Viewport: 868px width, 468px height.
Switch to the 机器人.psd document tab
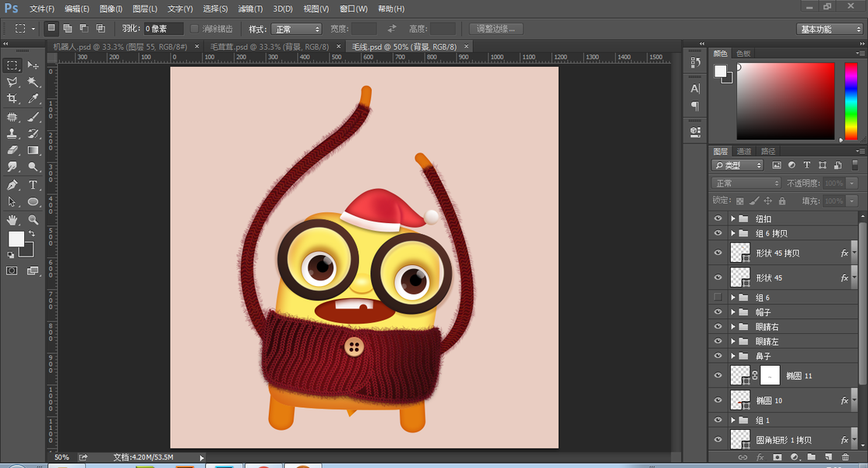click(x=120, y=47)
